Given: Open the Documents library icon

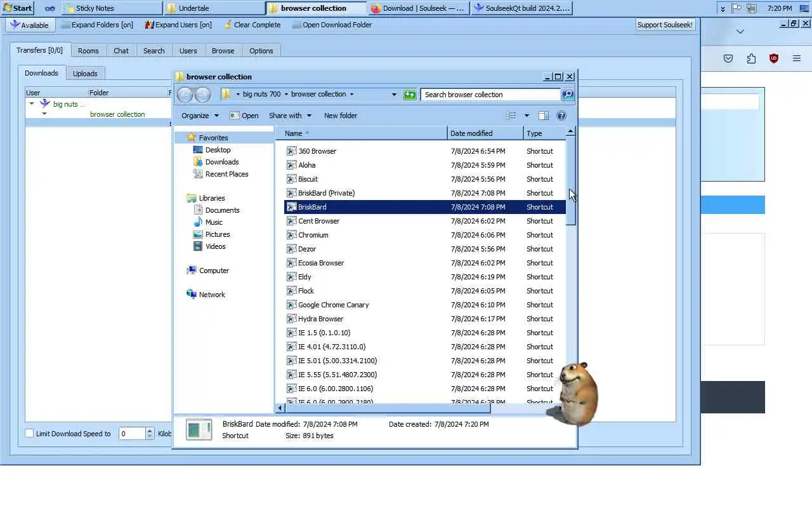Looking at the screenshot, I should pos(198,210).
